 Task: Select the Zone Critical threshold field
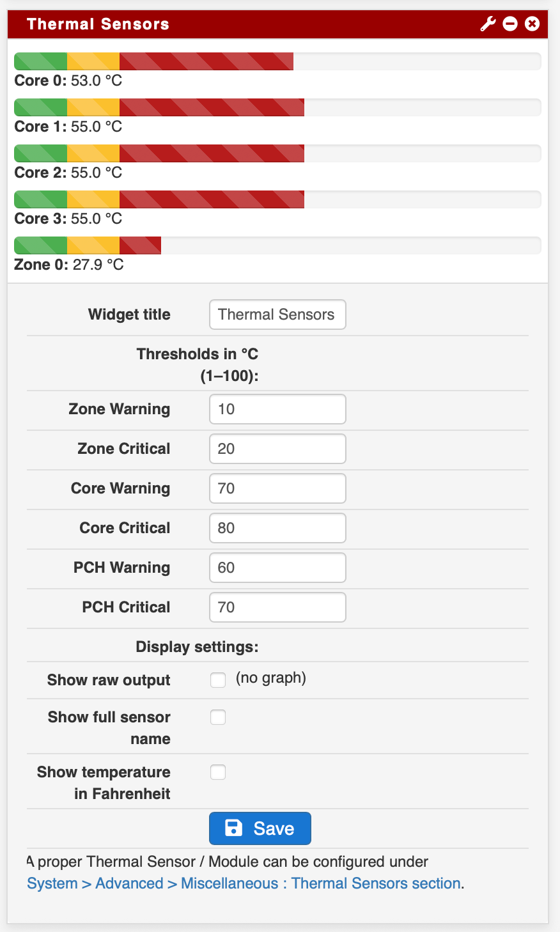click(x=277, y=449)
